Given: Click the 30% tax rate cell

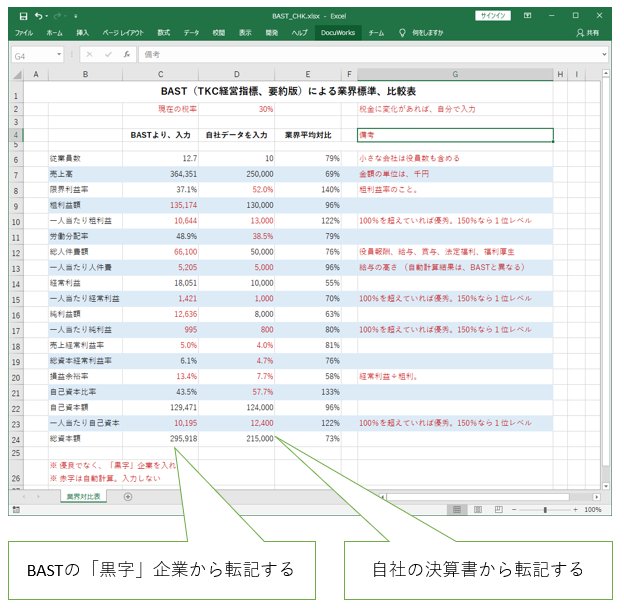Looking at the screenshot, I should coord(236,109).
